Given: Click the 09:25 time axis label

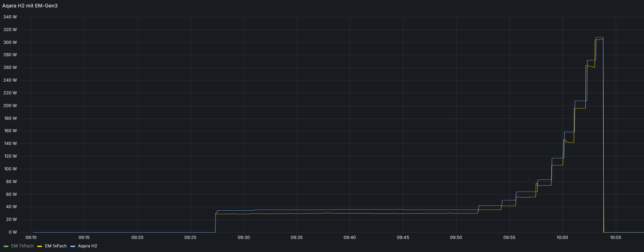Looking at the screenshot, I should pyautogui.click(x=190, y=238).
